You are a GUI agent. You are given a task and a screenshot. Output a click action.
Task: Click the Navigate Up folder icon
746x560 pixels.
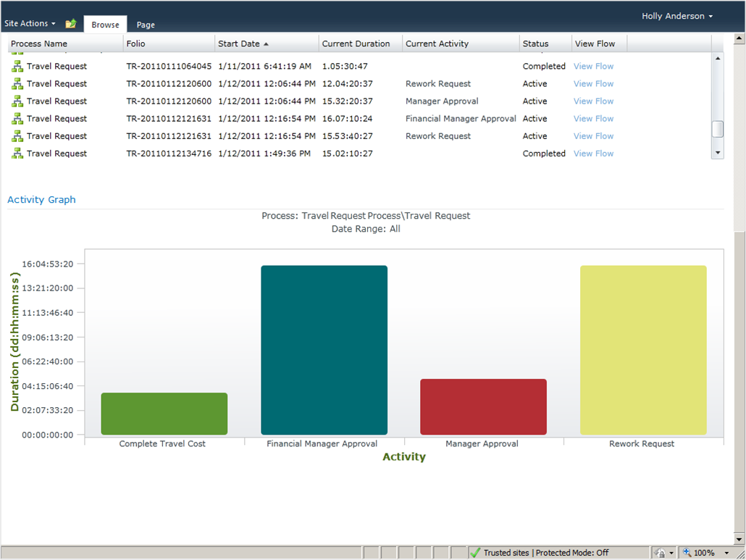point(70,24)
